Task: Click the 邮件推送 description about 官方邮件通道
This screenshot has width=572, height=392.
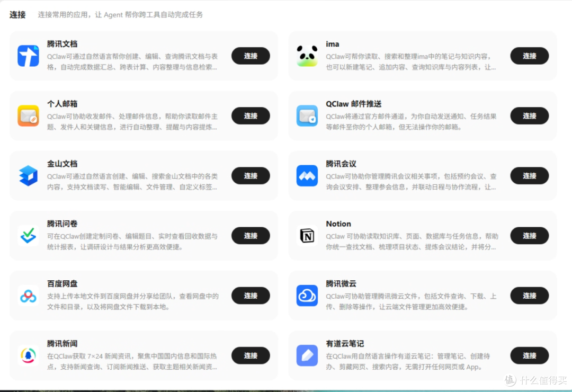Action: click(411, 121)
